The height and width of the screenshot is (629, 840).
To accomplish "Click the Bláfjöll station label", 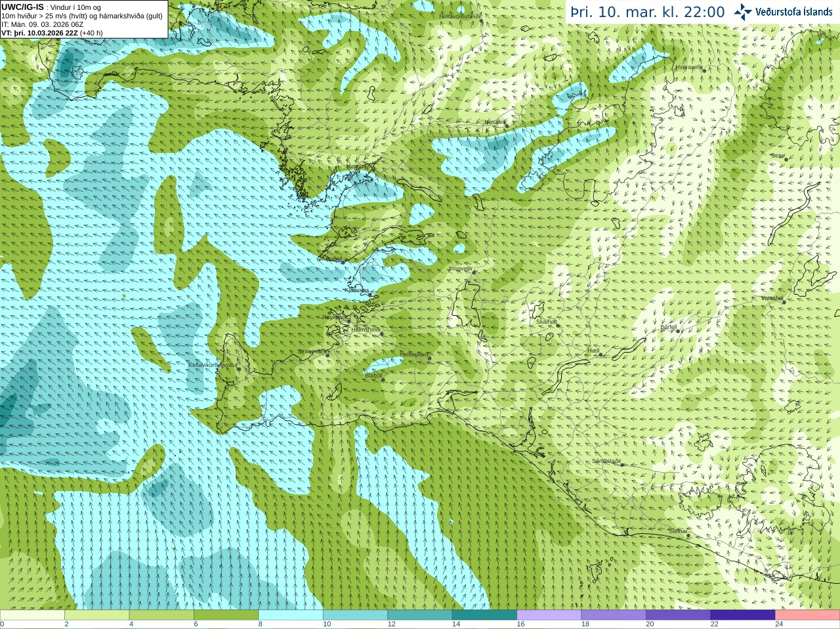I will 373,376.
